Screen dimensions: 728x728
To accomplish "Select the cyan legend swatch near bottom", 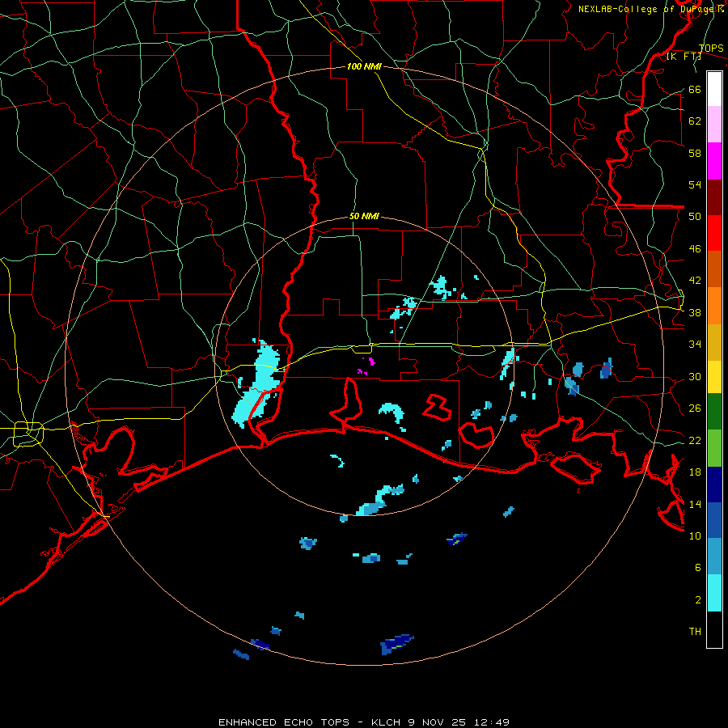I will point(714,593).
